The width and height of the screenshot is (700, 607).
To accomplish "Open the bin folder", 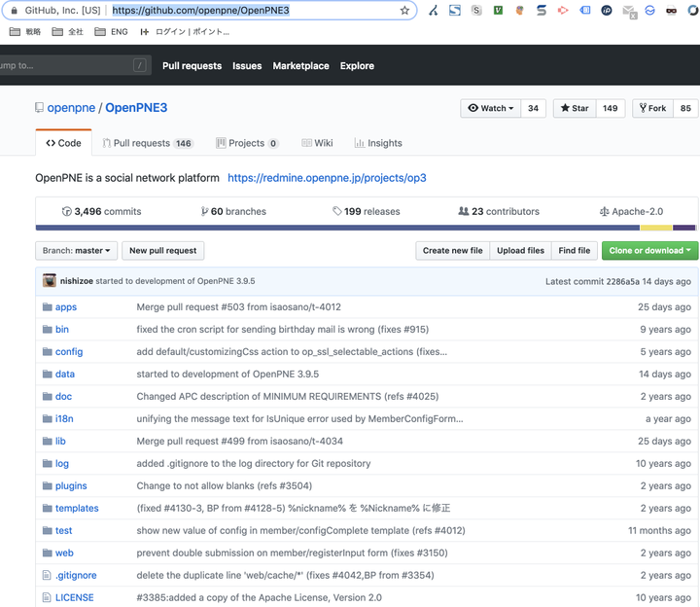I will tap(62, 329).
